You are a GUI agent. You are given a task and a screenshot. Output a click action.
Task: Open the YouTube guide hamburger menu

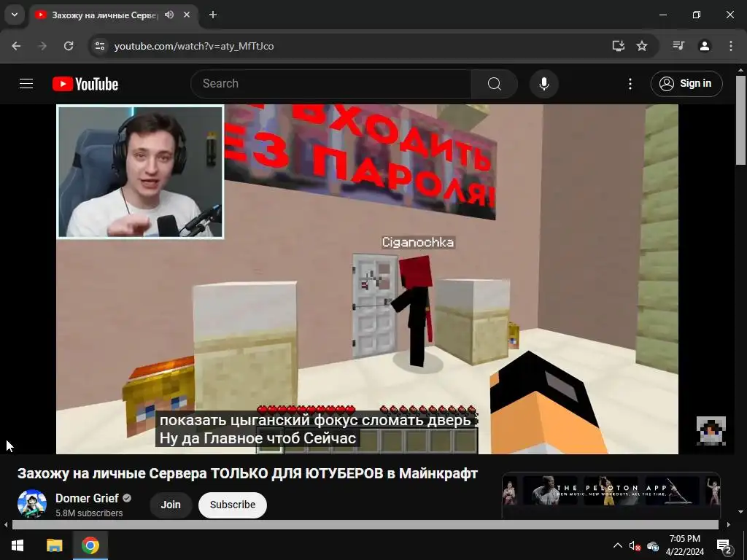[x=26, y=84]
